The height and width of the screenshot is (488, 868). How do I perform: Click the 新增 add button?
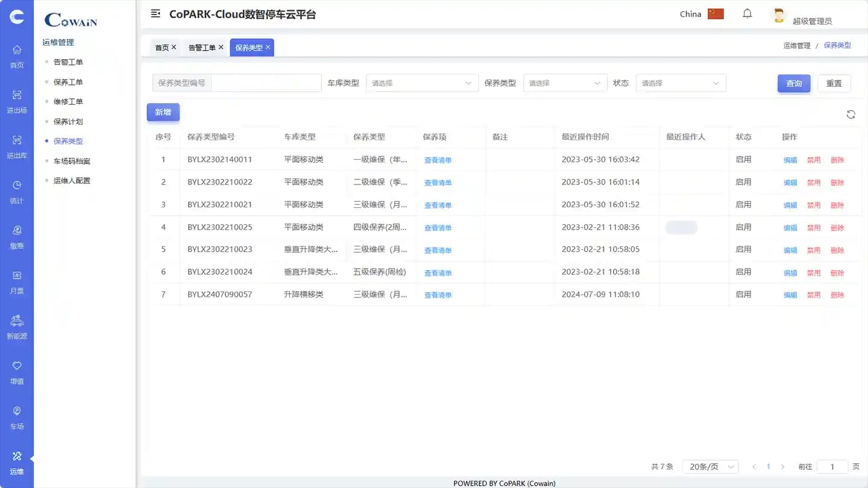click(163, 112)
